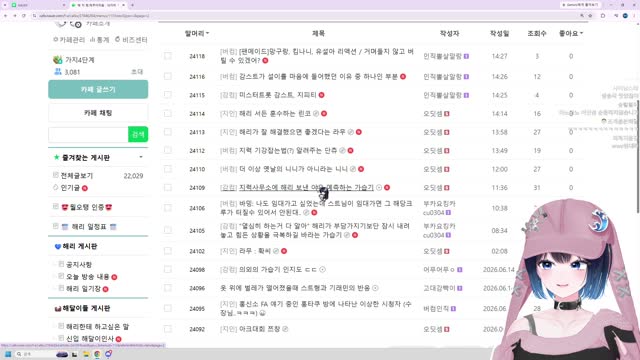Click the 초대 invite link
The image size is (640, 360).
coord(137,72)
